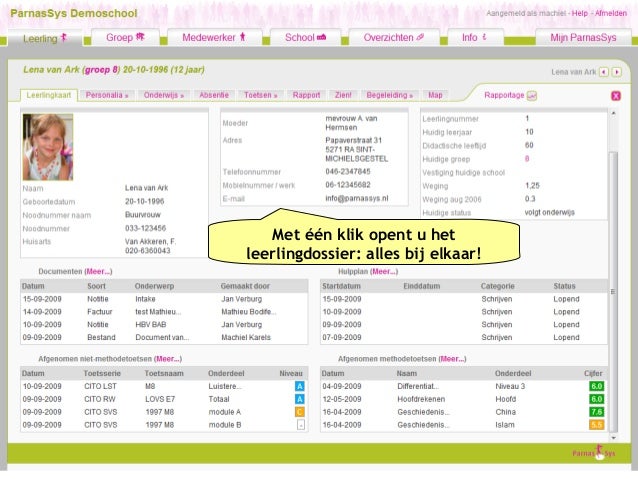The width and height of the screenshot is (638, 479).
Task: Expand the Toetsen submenu
Action: pyautogui.click(x=260, y=95)
